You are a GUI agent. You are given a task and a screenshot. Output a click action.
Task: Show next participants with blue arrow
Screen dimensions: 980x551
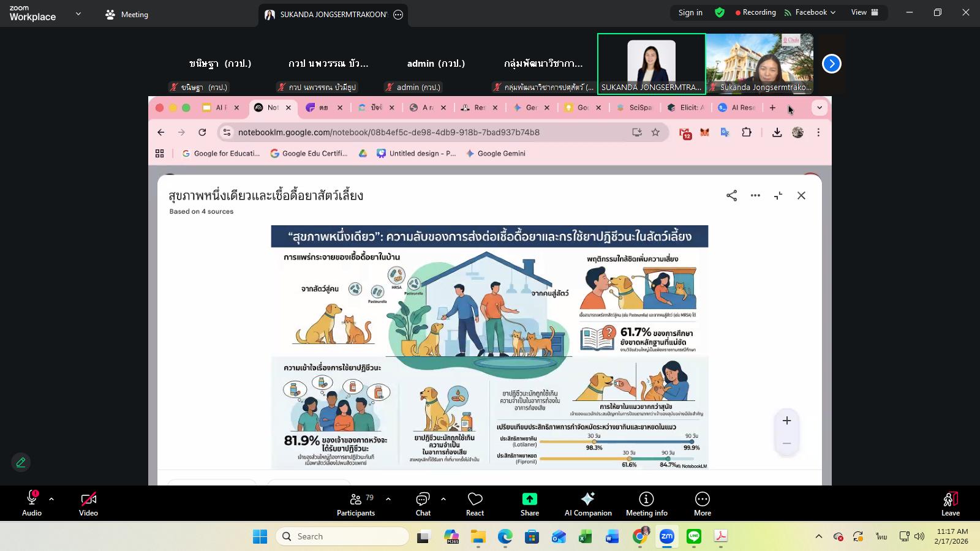point(831,64)
